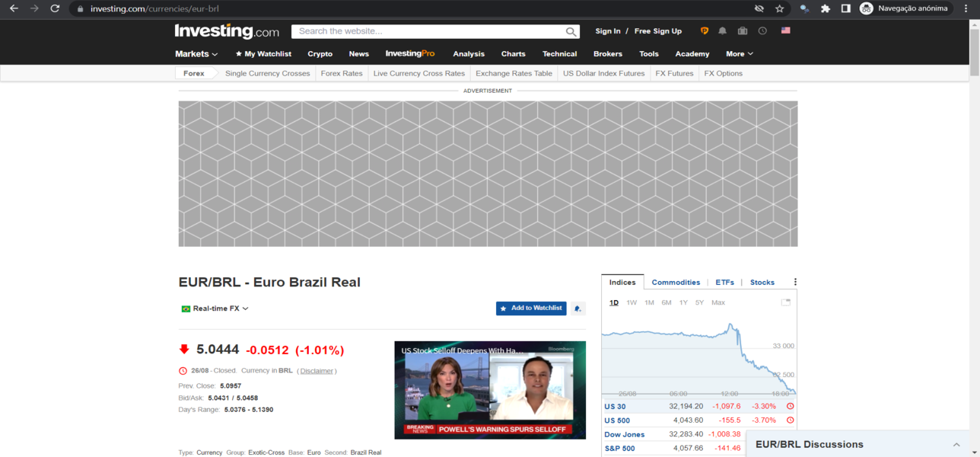Click the Search the website field
Viewport: 980px width, 457px height.
click(435, 31)
